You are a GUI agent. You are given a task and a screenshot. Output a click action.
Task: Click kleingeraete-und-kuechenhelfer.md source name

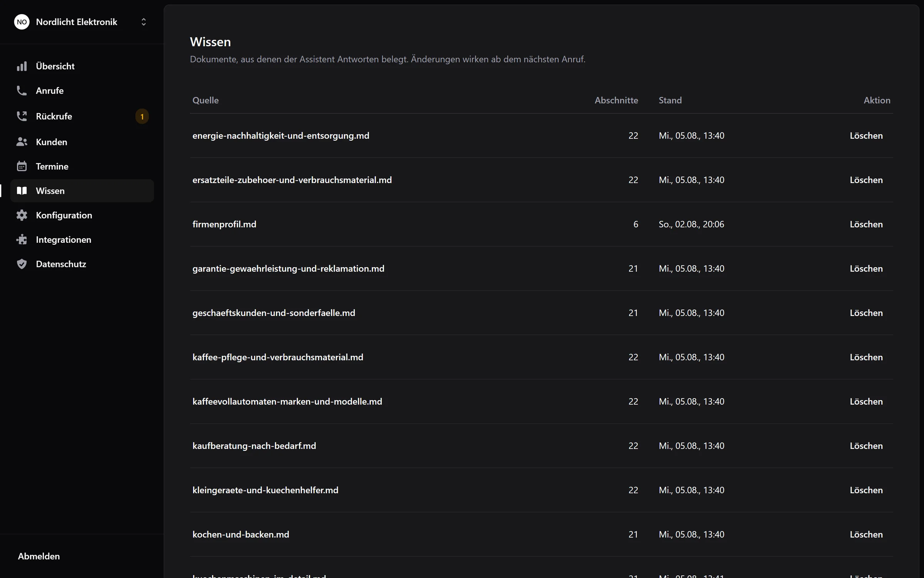coord(265,490)
